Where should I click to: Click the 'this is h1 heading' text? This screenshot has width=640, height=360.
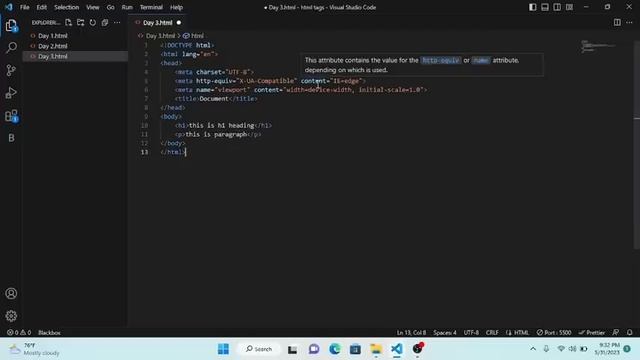[x=222, y=125]
